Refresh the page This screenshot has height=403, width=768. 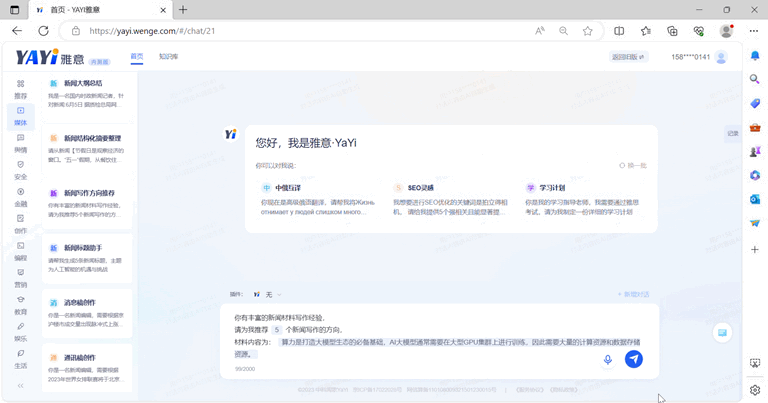coord(44,31)
